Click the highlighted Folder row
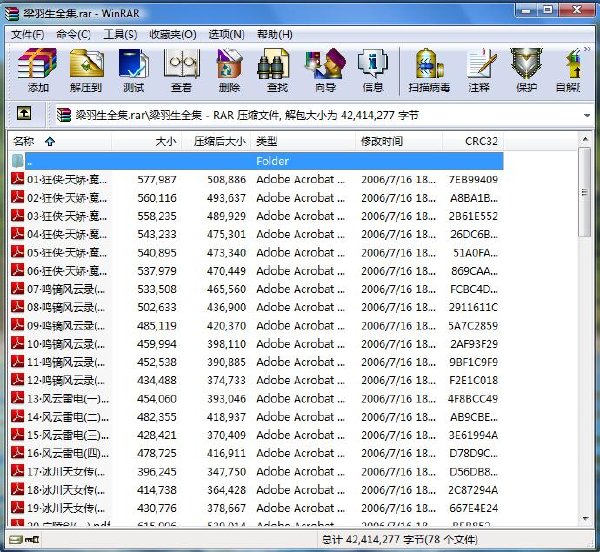The height and width of the screenshot is (552, 600). [x=264, y=161]
